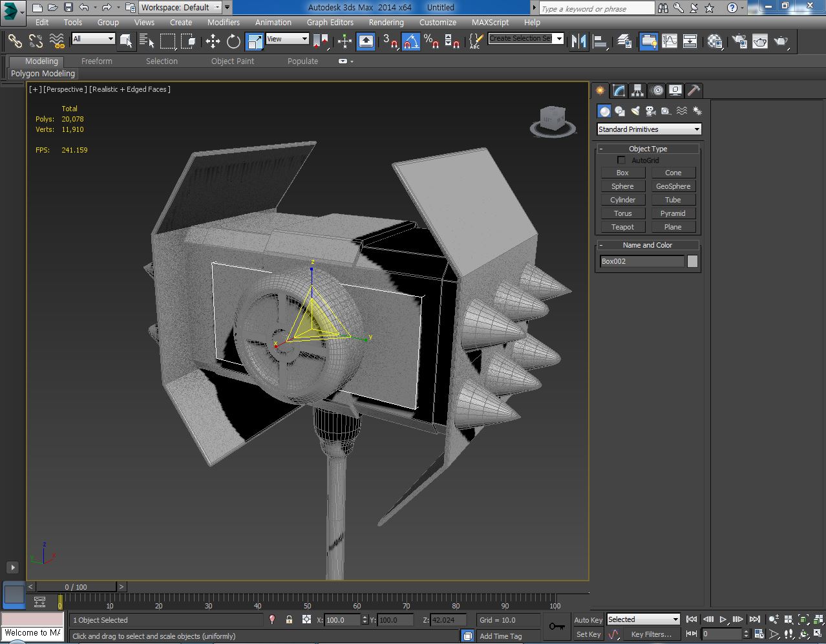Click the Select by Name icon
Viewport: 826px width, 644px height.
coord(147,41)
